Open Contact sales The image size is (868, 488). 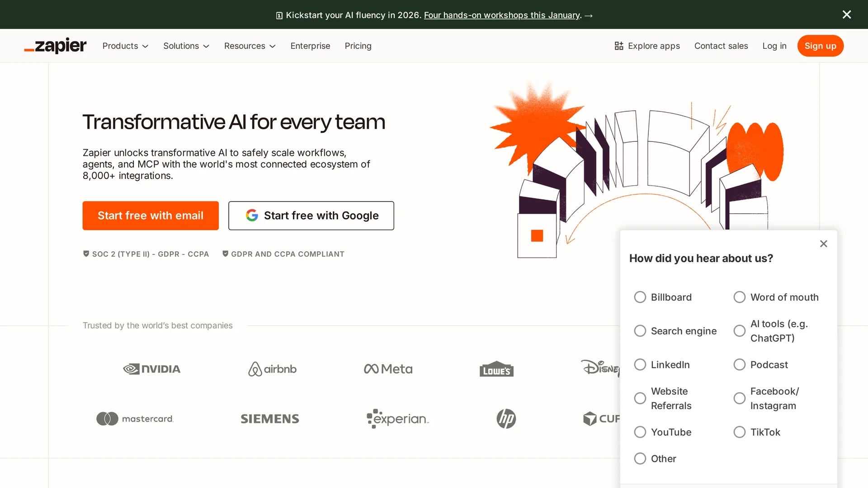pos(721,46)
